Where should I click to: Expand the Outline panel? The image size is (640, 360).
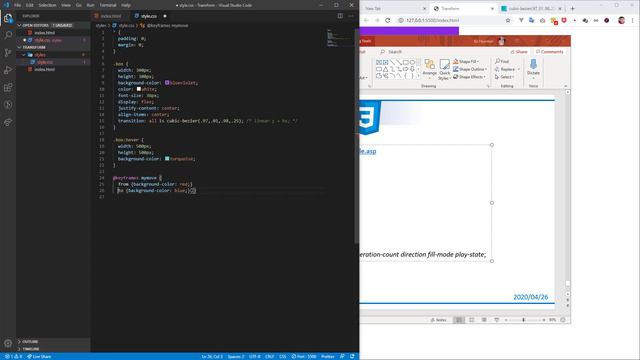pos(53,342)
